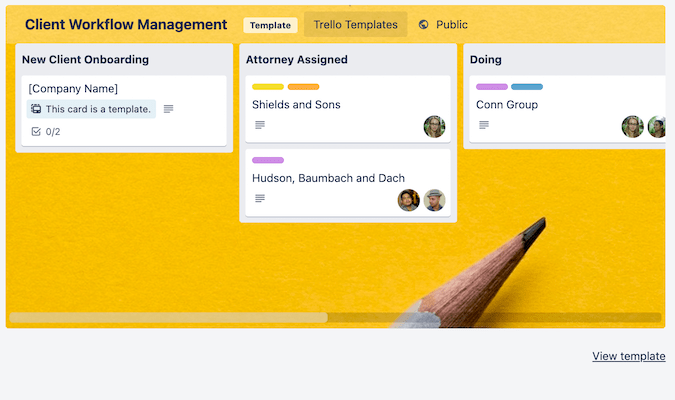Viewport: 675px width, 400px height.
Task: Click the description icon on Shields and Sons
Action: tap(260, 125)
